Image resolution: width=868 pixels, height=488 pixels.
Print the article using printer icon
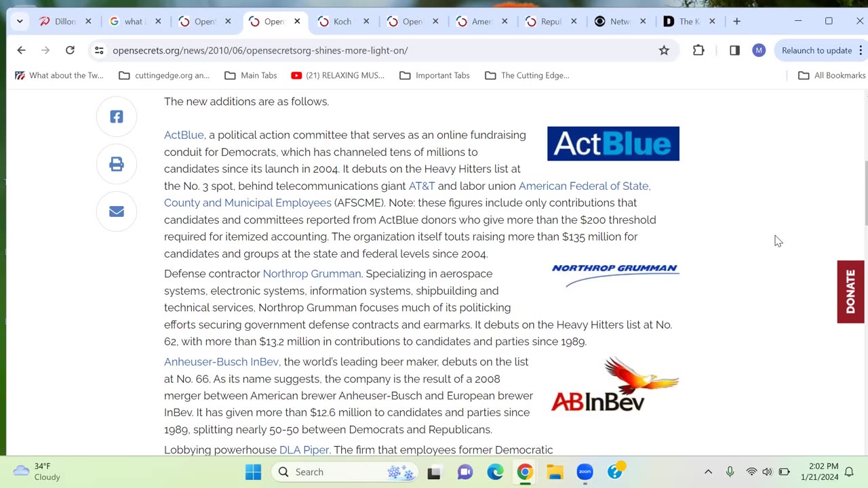click(x=117, y=164)
